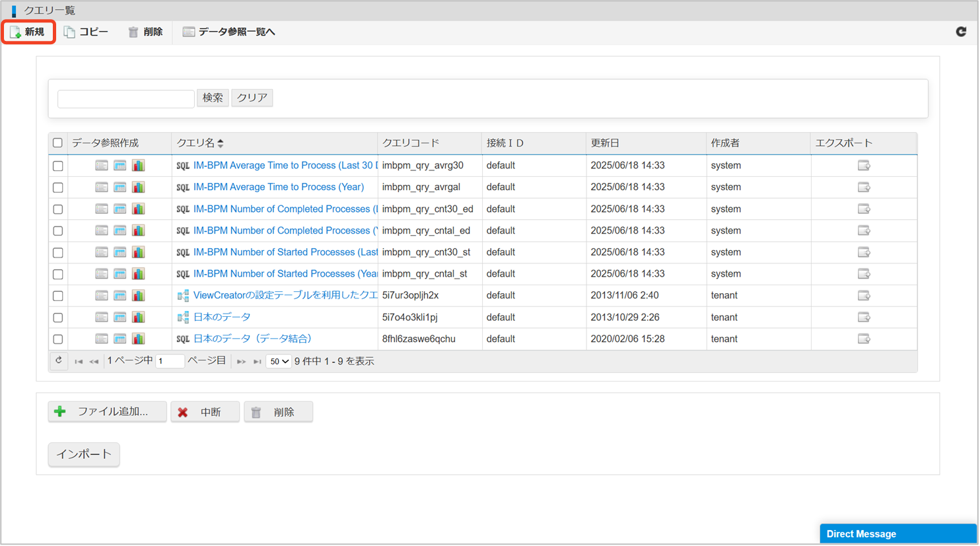Focus the query search text field
Viewport: 980px width, 546px height.
pos(126,99)
